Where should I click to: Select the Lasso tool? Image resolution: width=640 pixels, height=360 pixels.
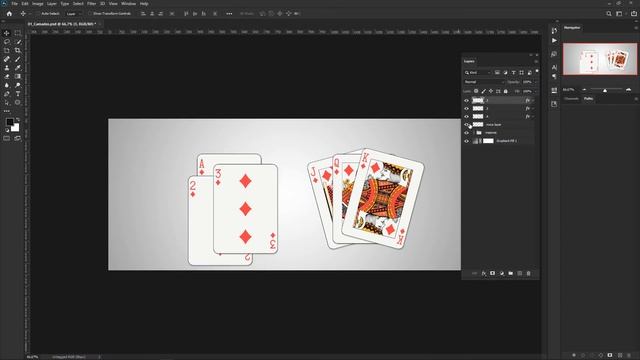tap(7, 42)
